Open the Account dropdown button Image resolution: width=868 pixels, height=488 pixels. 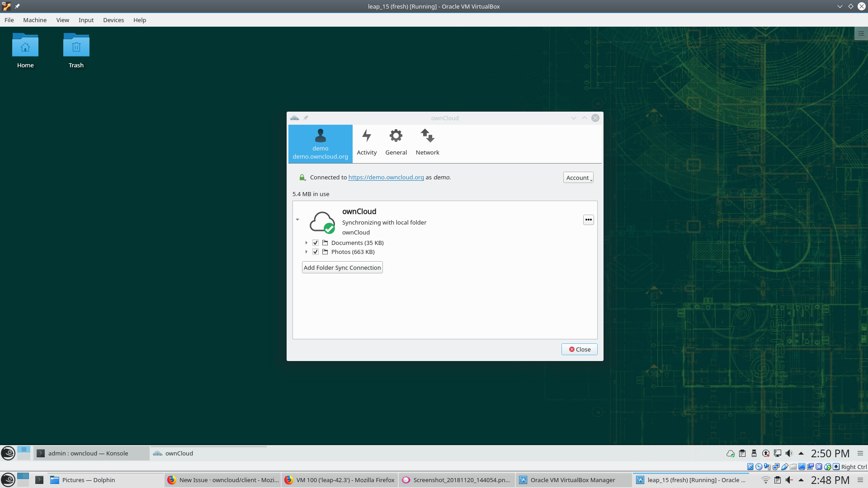pos(578,178)
